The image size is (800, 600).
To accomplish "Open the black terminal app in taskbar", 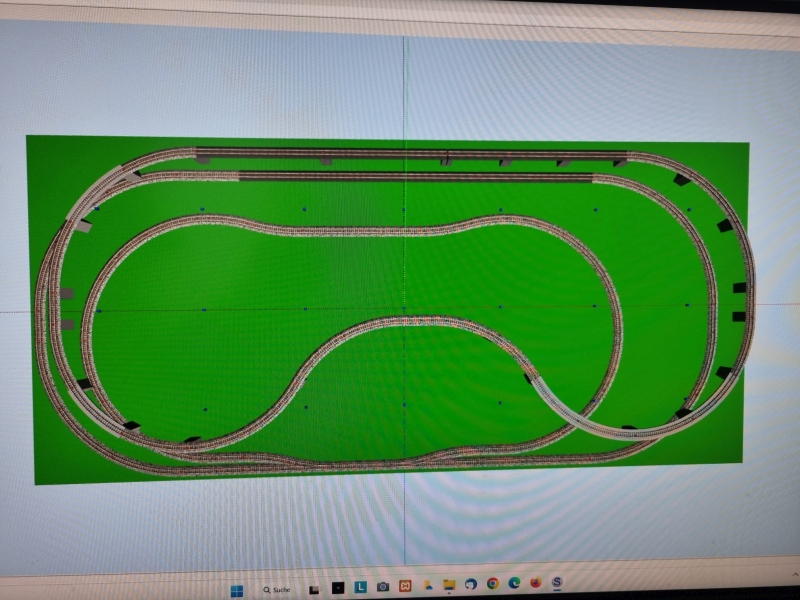I will (338, 587).
